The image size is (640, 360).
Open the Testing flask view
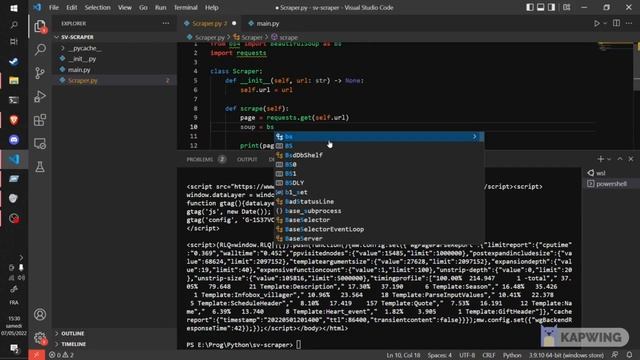(40, 167)
